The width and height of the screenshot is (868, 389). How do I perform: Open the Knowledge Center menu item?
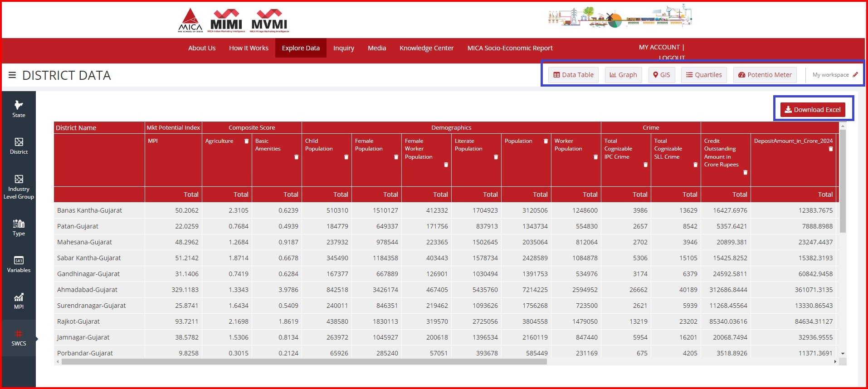426,48
